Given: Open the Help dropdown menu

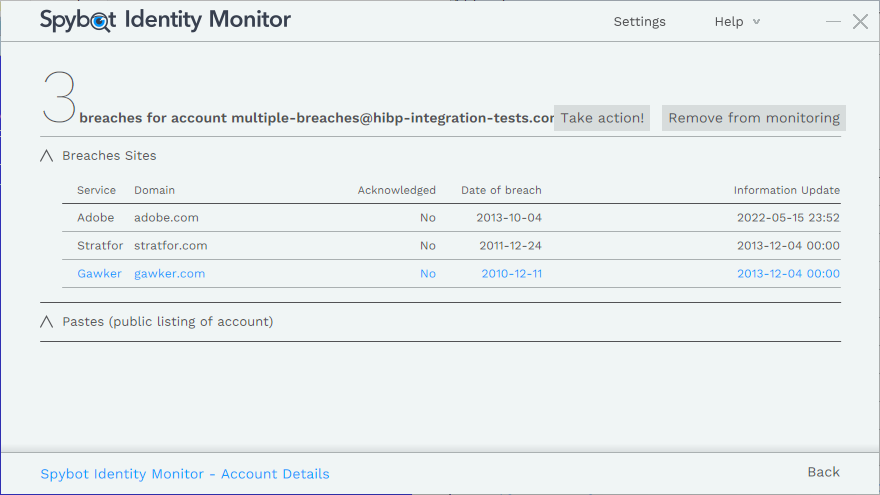Looking at the screenshot, I should coord(737,22).
